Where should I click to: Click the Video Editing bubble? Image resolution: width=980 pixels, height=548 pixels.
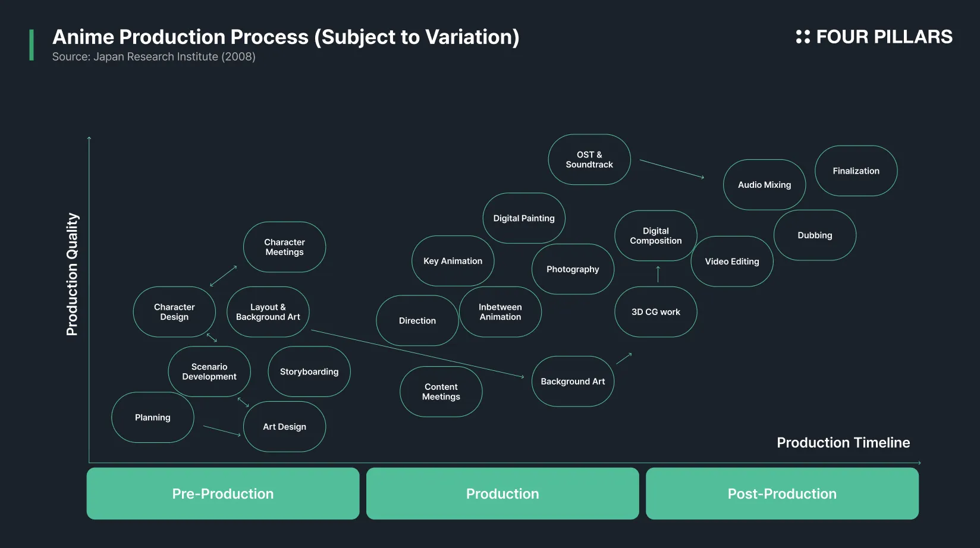[x=732, y=262]
